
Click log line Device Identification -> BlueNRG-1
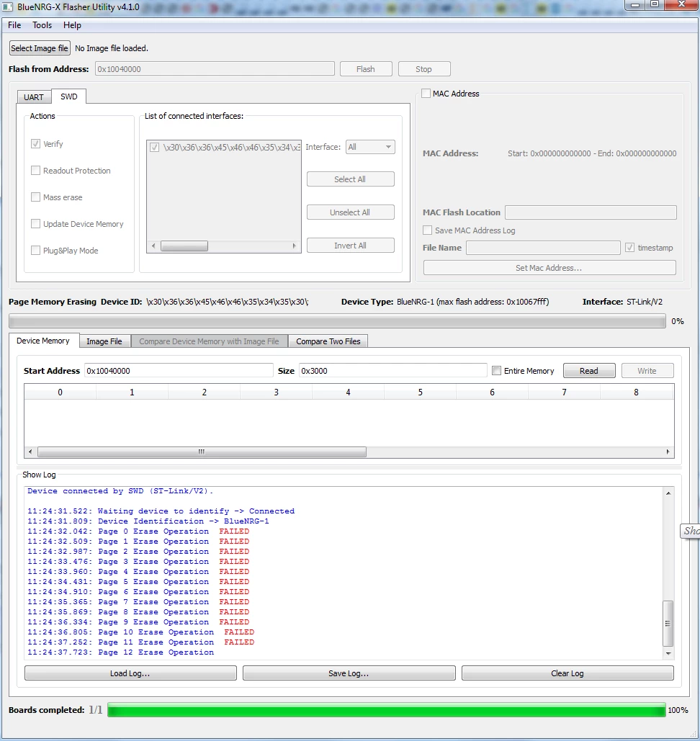148,521
